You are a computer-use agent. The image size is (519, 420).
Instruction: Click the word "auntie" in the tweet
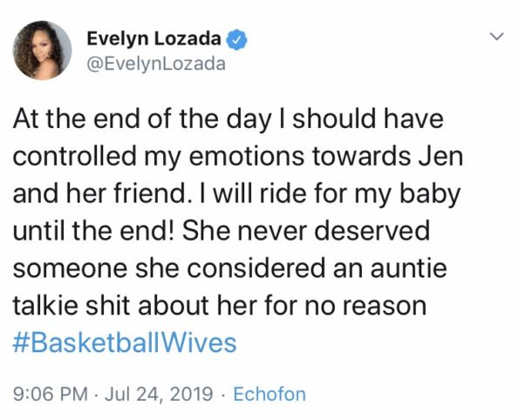click(x=409, y=268)
